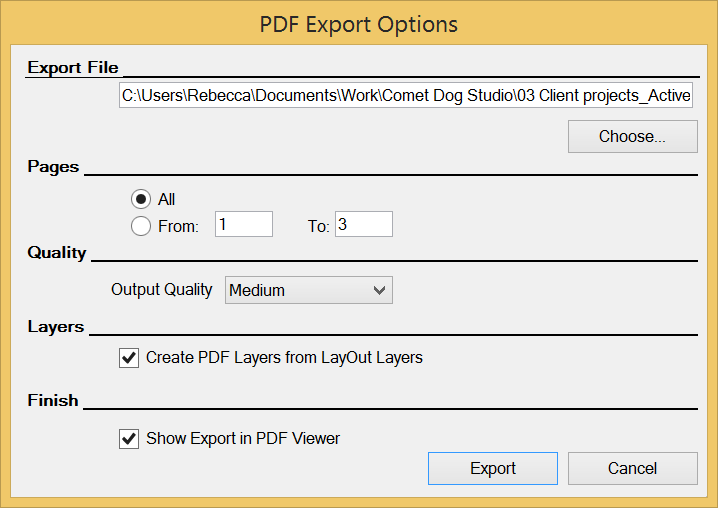Select the All pages radio button
This screenshot has width=718, height=508.
click(x=142, y=199)
